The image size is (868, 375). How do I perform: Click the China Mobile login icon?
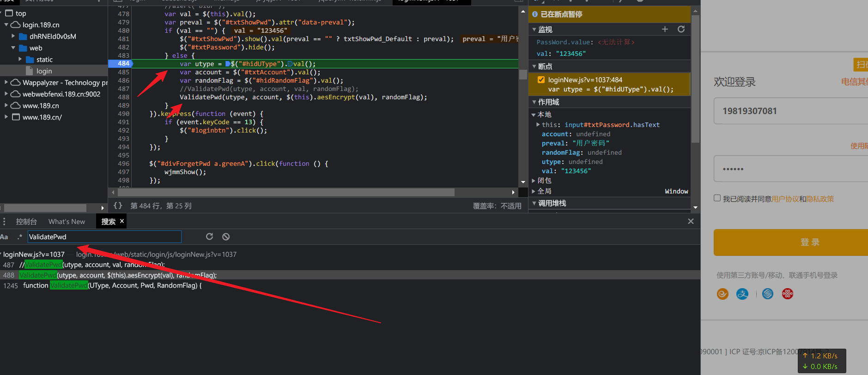click(768, 294)
